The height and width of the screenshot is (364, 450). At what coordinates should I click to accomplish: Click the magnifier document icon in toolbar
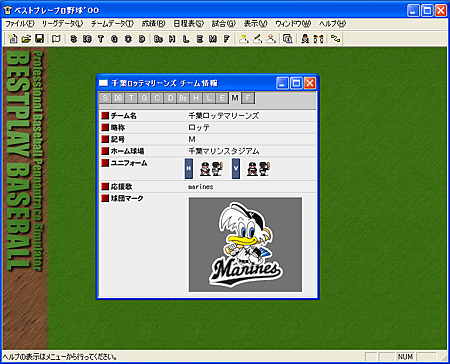coord(287,39)
